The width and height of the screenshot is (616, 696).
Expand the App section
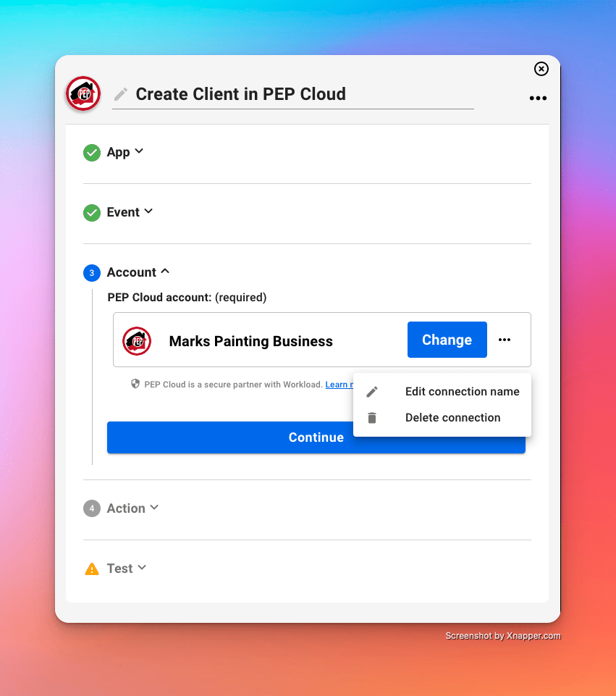[x=125, y=152]
